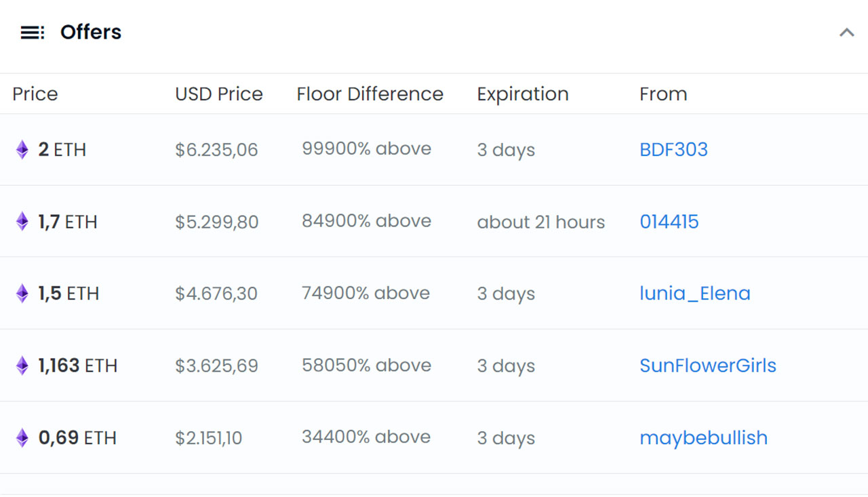Click the Offers panel title
This screenshot has height=497, width=868.
[x=91, y=32]
